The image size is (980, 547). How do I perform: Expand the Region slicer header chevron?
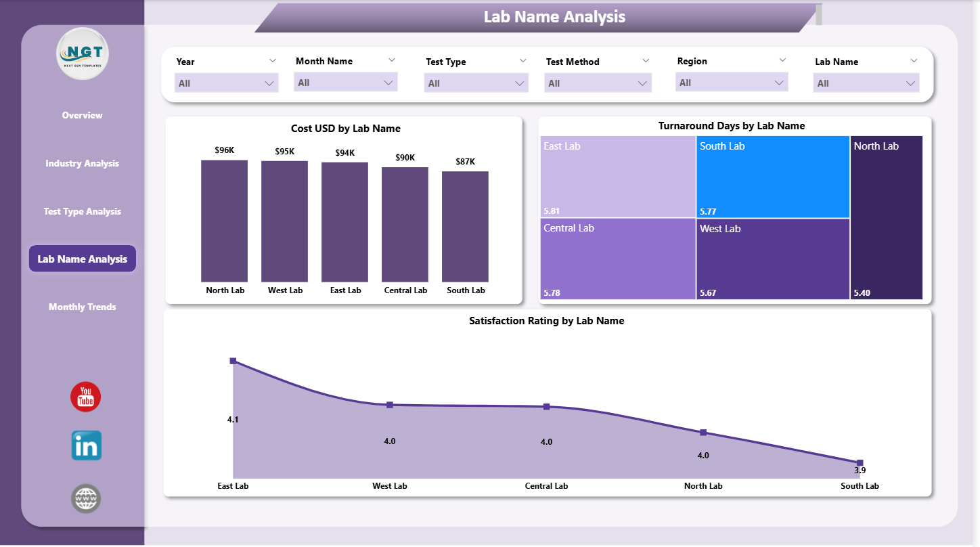(782, 60)
